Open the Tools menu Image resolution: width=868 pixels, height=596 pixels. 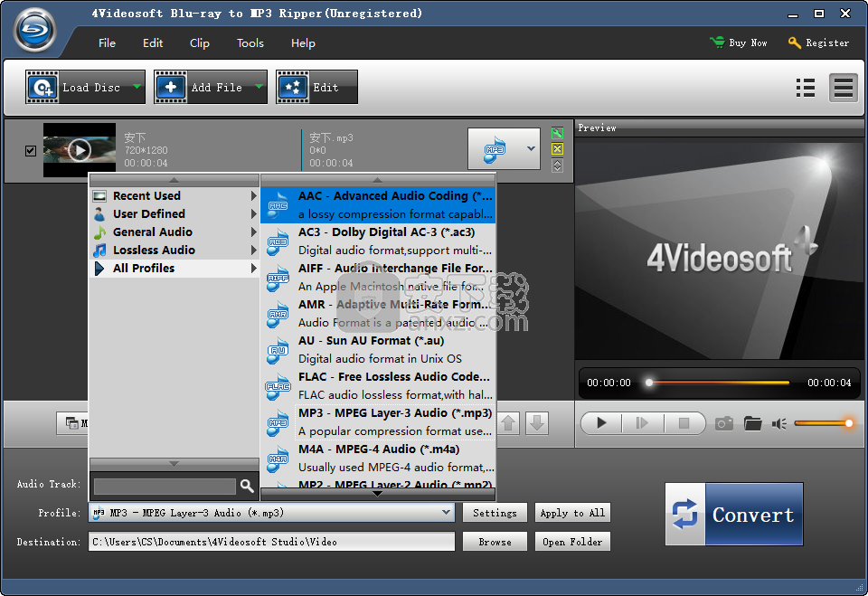click(250, 43)
